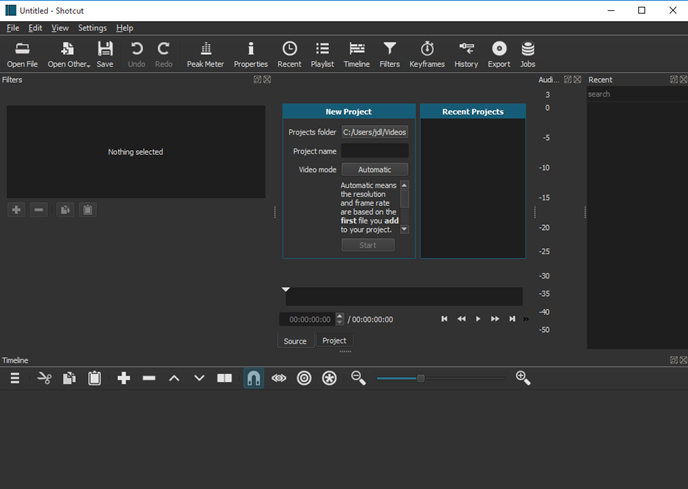This screenshot has height=489, width=688.
Task: Click the Redo toolbar icon
Action: coord(163,54)
